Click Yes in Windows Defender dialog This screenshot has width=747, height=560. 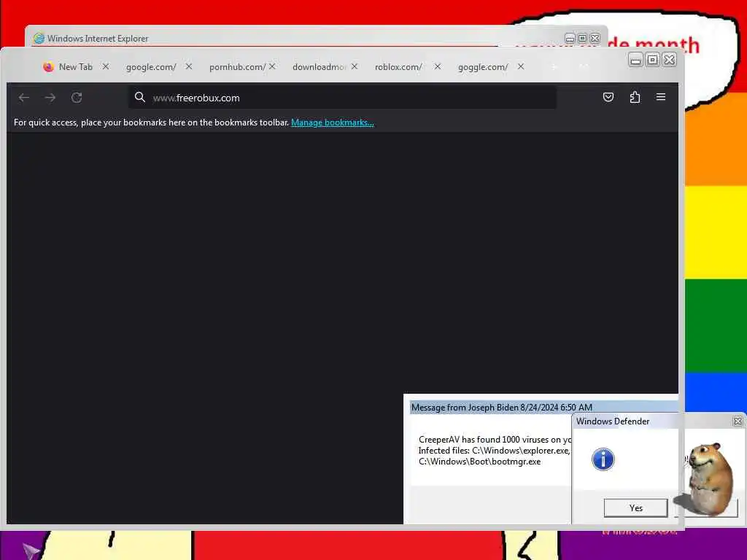(635, 507)
